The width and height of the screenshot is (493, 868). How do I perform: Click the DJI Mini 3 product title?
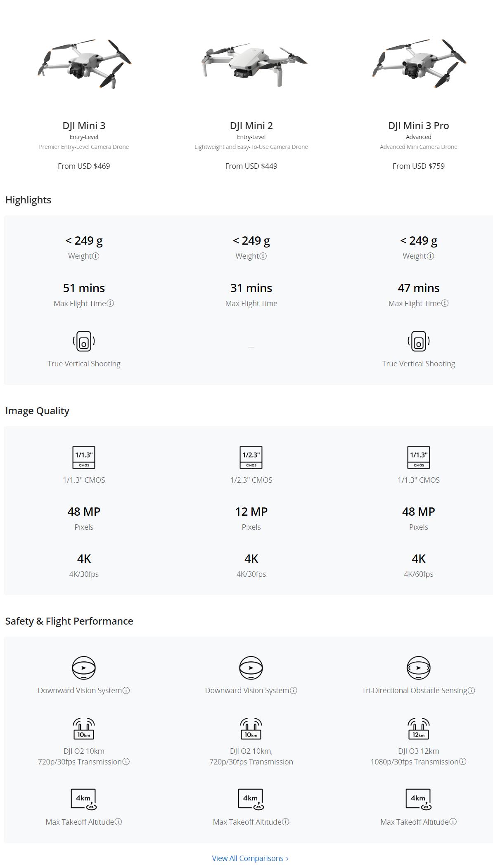click(84, 125)
